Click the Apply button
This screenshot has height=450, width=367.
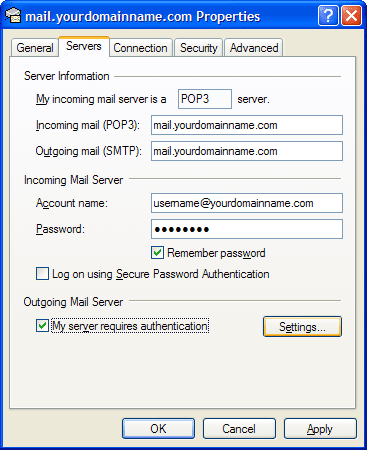(x=320, y=429)
